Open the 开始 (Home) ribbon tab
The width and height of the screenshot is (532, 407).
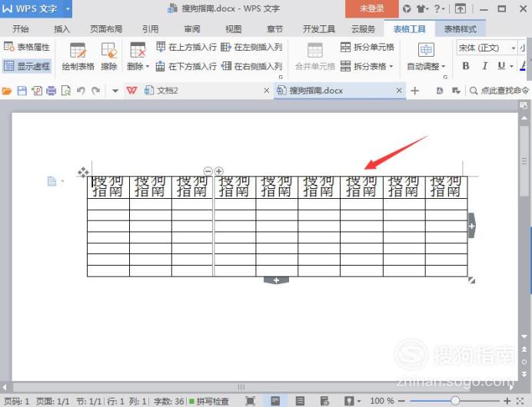20,29
